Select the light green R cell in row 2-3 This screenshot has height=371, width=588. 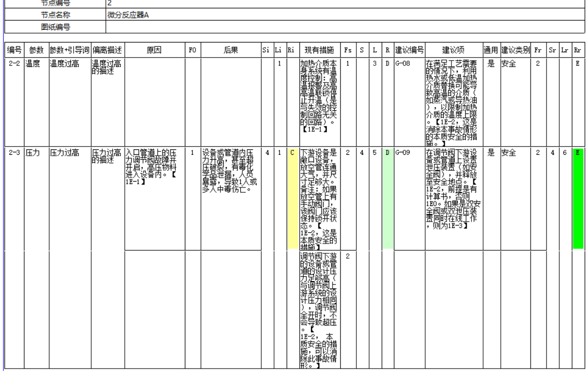[x=387, y=198]
